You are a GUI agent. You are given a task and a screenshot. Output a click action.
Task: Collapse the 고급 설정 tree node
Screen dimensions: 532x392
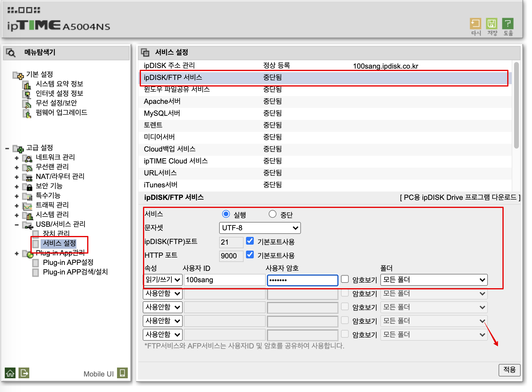pyautogui.click(x=7, y=149)
